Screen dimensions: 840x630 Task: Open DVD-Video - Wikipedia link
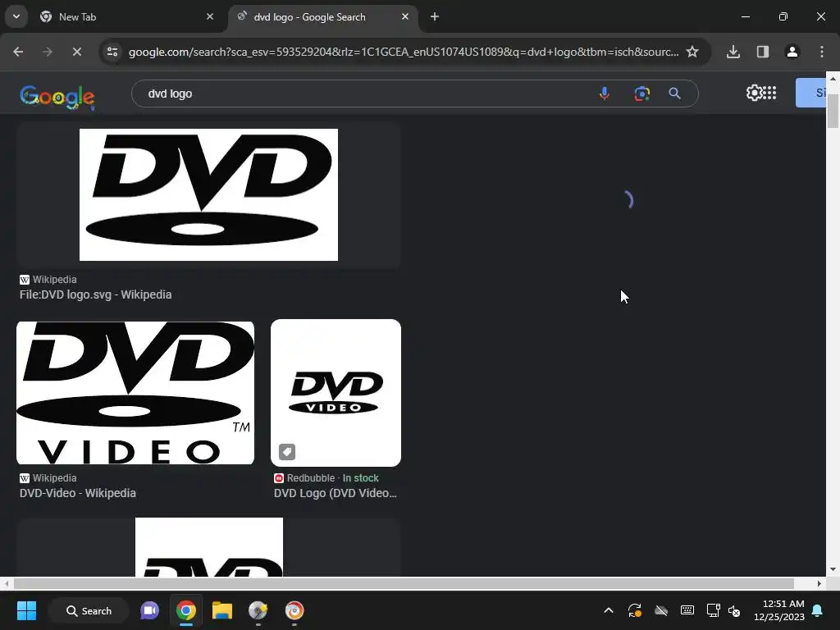(x=78, y=493)
